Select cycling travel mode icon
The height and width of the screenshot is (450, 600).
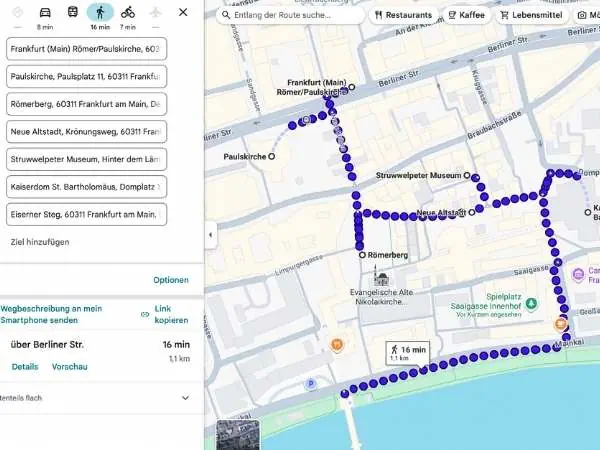128,13
